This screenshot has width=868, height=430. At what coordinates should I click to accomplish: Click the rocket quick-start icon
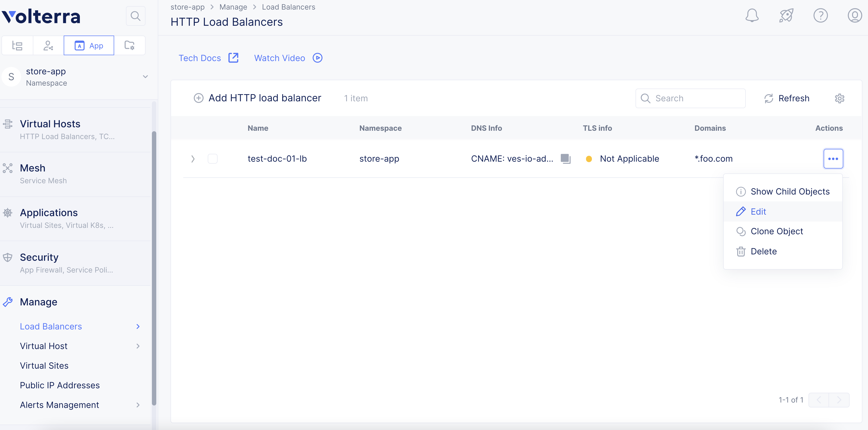[786, 15]
